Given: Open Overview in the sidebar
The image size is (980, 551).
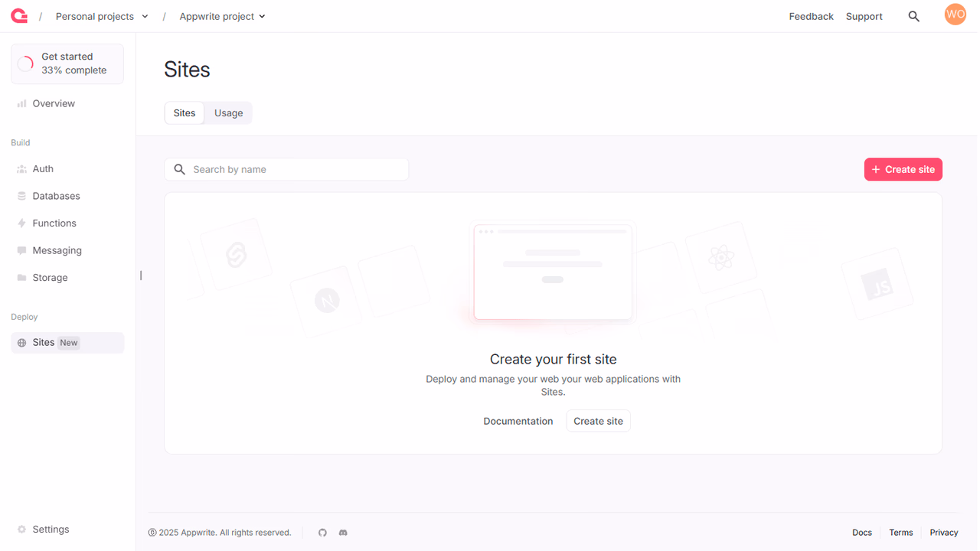Looking at the screenshot, I should click(x=67, y=103).
